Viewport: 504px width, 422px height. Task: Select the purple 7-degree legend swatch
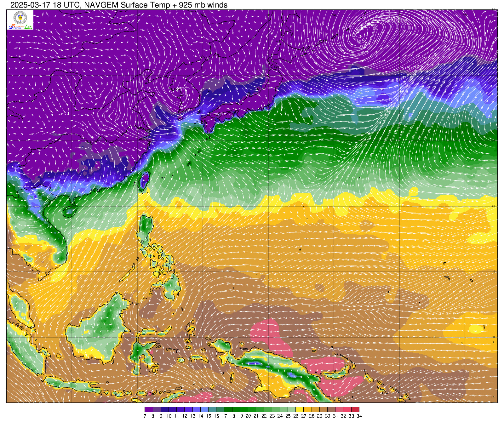(149, 410)
